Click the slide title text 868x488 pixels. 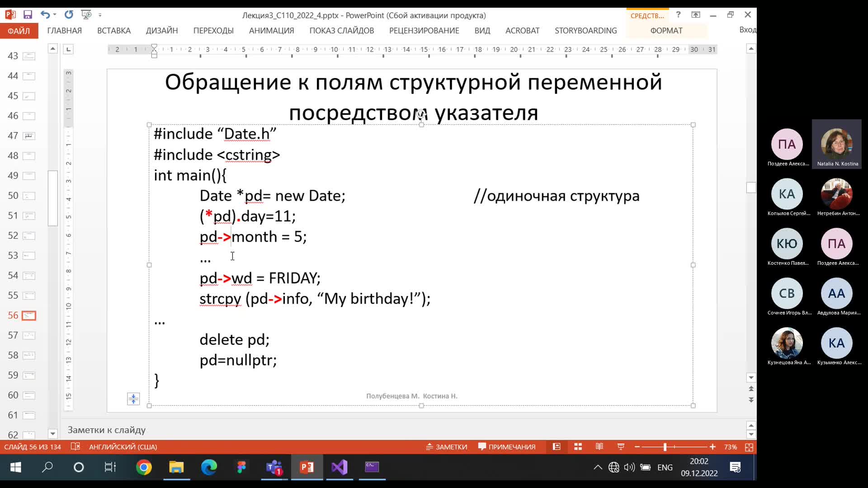pyautogui.click(x=413, y=97)
